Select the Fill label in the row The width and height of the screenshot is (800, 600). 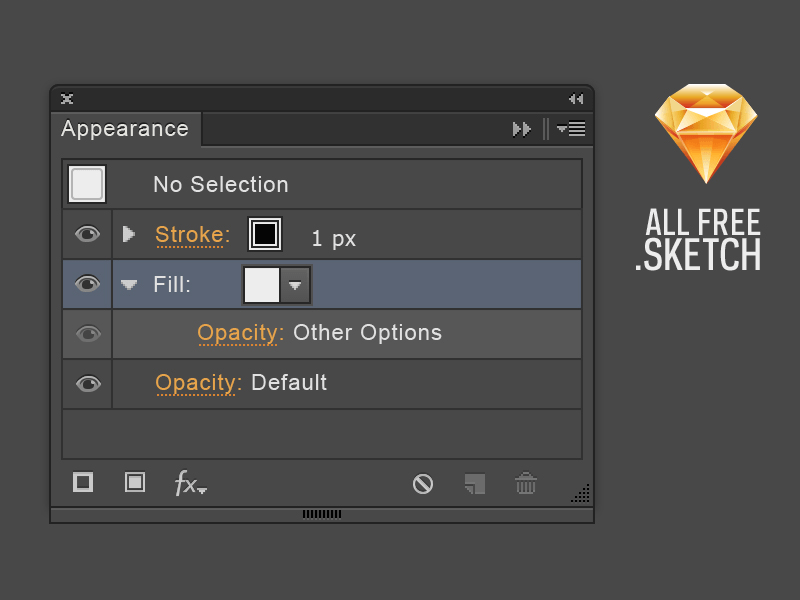pyautogui.click(x=172, y=284)
